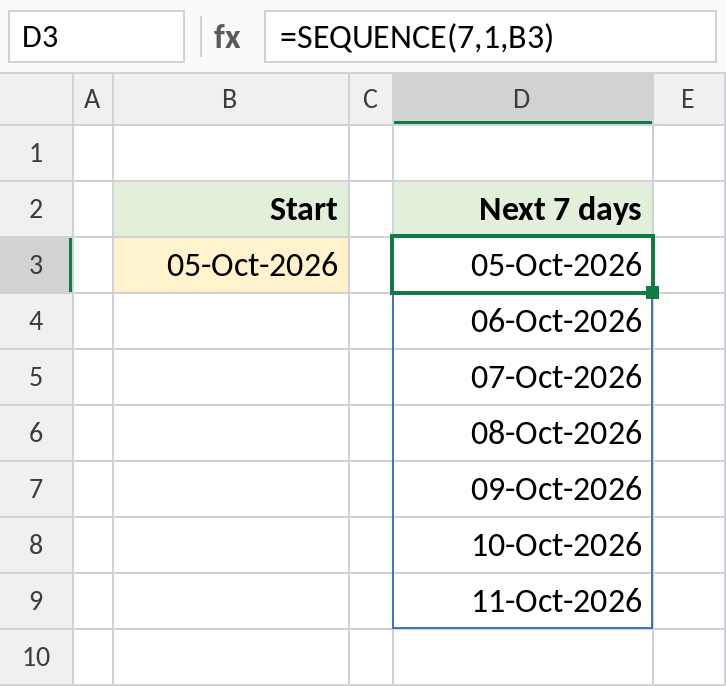The image size is (726, 686).
Task: Click the select-all corner box
Action: pyautogui.click(x=36, y=99)
